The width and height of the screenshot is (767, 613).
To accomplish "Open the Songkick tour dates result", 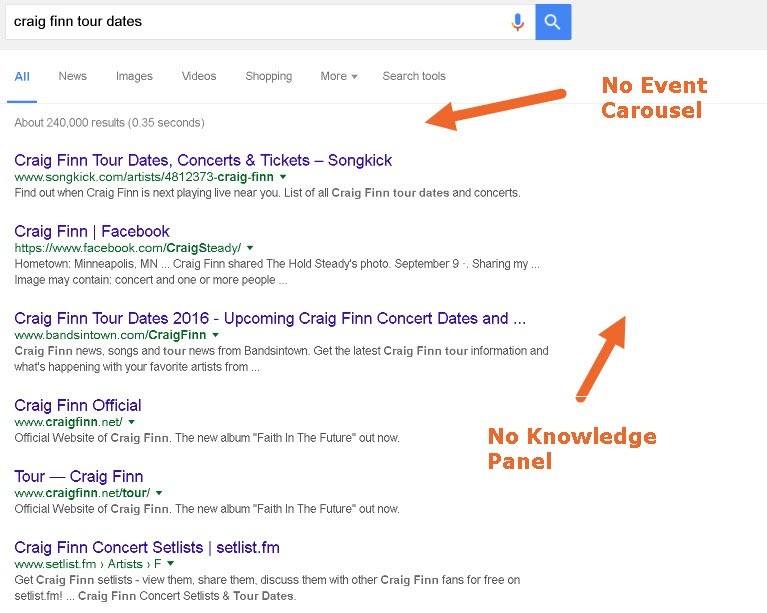I will (203, 160).
